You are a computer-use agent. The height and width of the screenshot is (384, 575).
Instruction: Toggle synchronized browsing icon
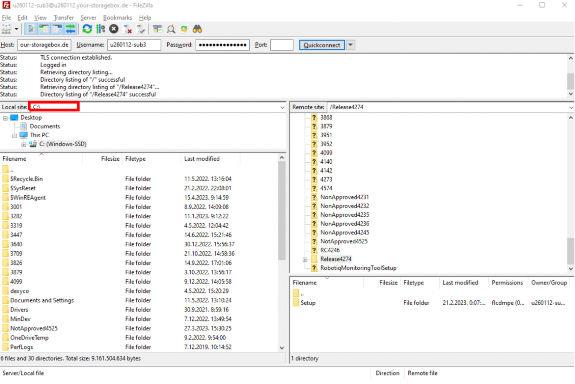[184, 29]
